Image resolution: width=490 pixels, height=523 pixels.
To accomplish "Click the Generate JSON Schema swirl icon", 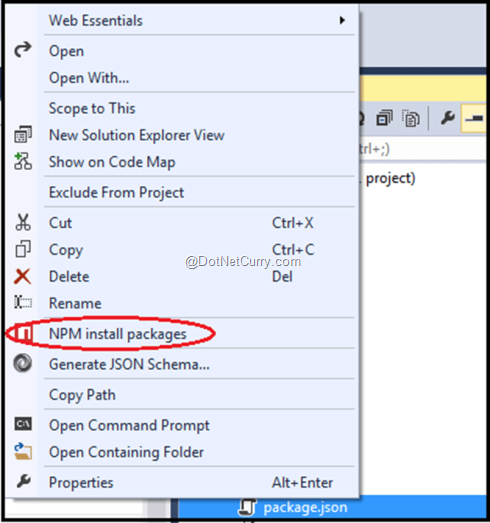I will (x=23, y=363).
